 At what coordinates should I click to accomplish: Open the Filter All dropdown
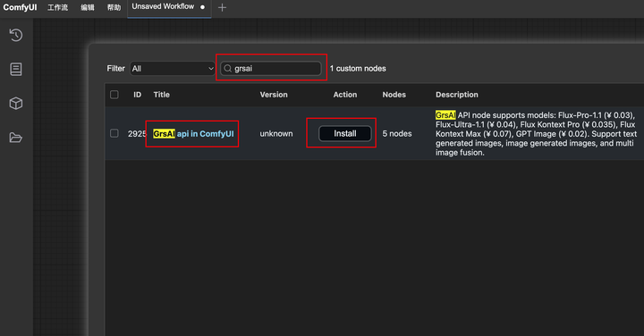coord(173,69)
